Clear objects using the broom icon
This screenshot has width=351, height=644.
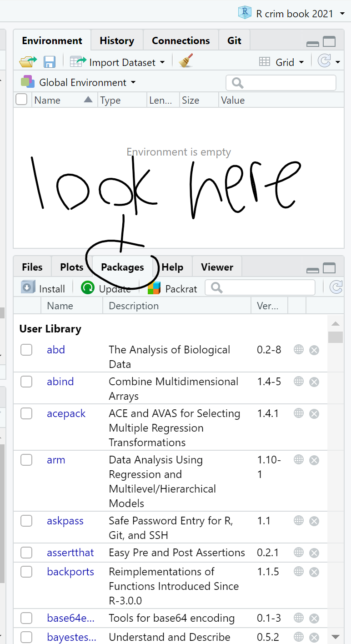(185, 61)
